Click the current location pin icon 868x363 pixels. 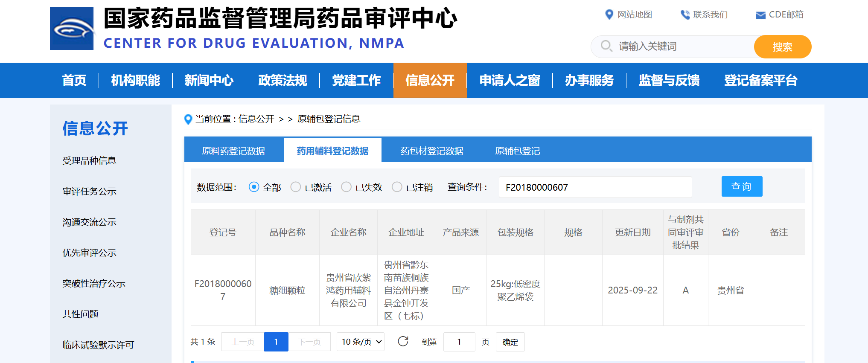click(188, 119)
